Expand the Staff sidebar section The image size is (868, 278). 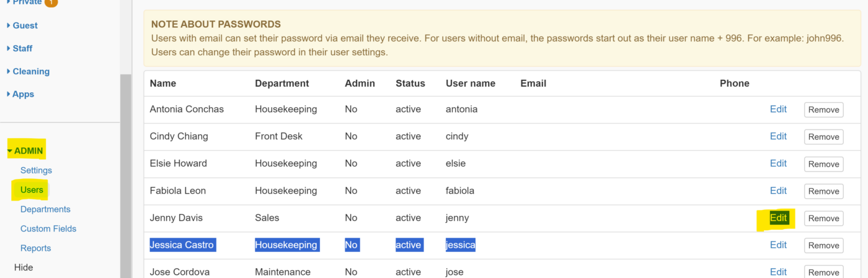[20, 48]
